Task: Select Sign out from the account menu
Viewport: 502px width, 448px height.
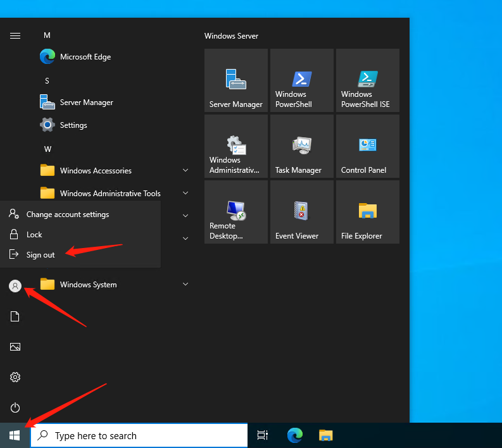Action: [x=80, y=255]
